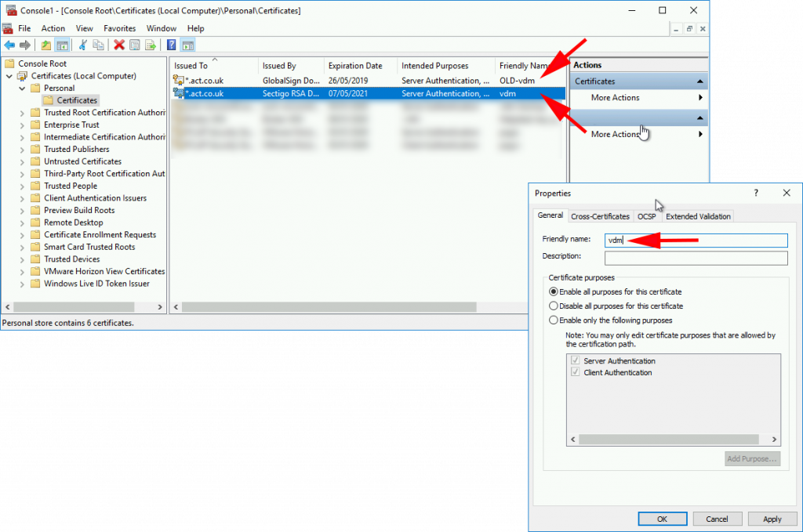Click the Apply button
The height and width of the screenshot is (532, 803).
(772, 519)
